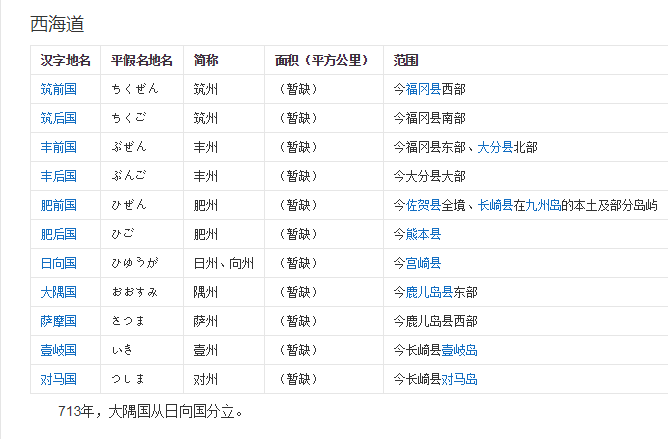
Task: Open the 肥前国 link
Action: click(58, 205)
